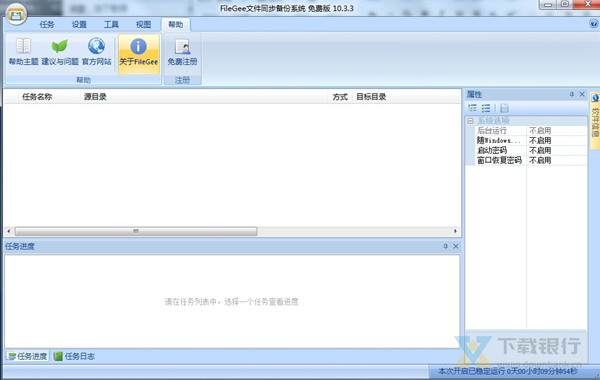Open the 视图 ribbon tab
The image size is (600, 380).
[x=143, y=24]
